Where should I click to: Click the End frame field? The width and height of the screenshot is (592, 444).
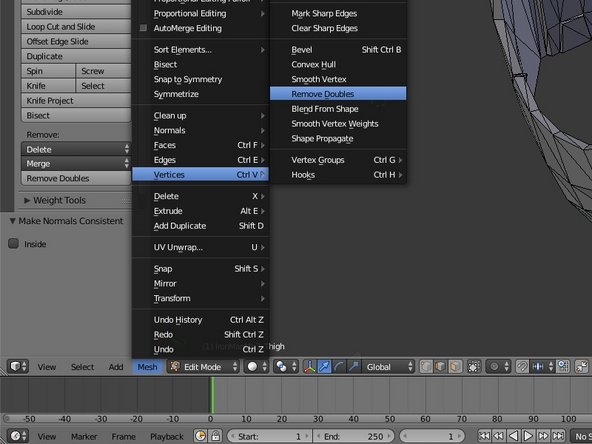point(354,436)
